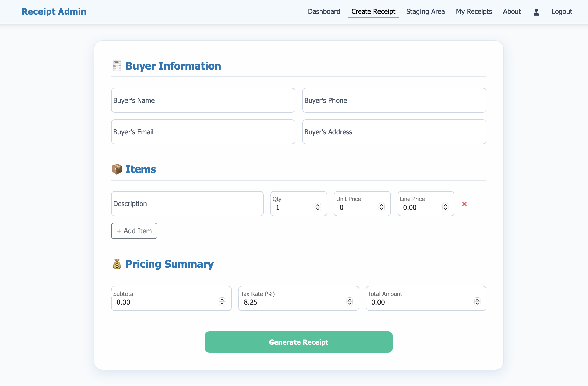Focus the Buyer's Name field
588x386 pixels.
[x=203, y=100]
